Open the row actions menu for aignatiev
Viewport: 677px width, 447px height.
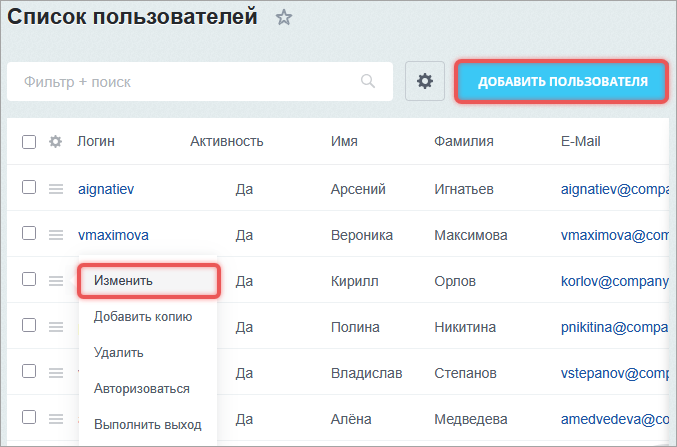click(56, 189)
